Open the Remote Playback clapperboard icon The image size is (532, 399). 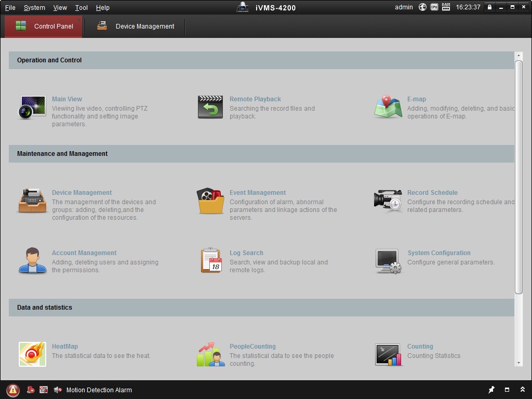click(x=210, y=107)
